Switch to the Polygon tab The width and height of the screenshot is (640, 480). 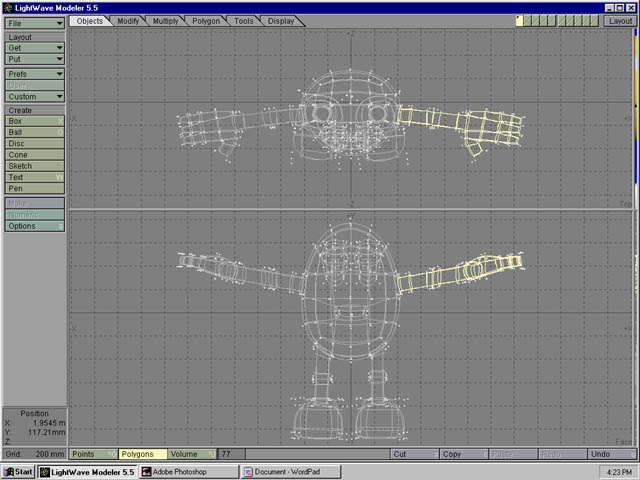tap(206, 21)
